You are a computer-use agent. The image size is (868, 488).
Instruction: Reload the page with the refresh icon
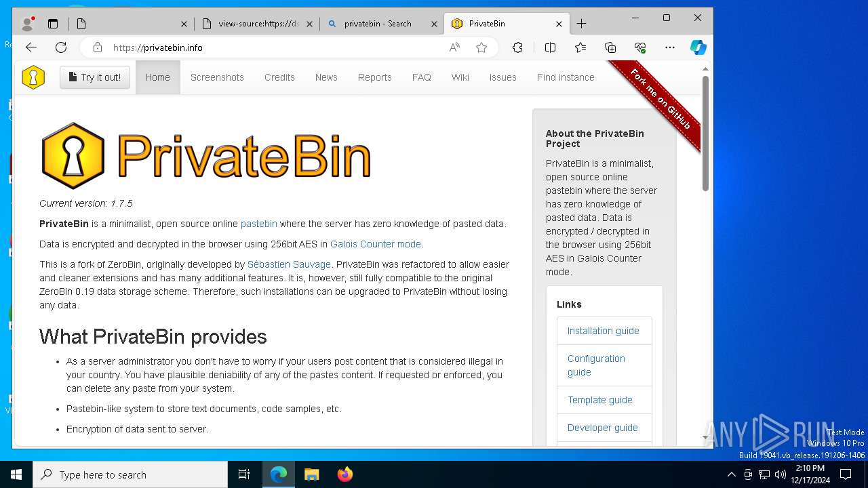[61, 47]
